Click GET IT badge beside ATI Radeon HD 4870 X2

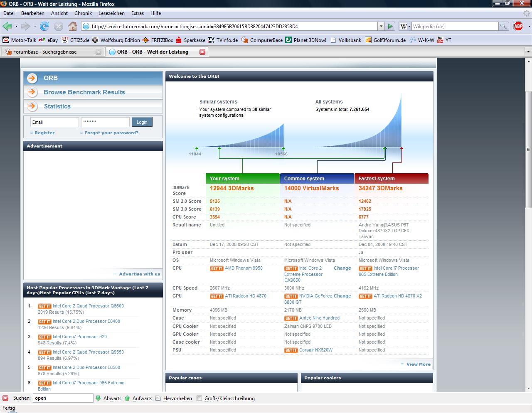tap(365, 296)
